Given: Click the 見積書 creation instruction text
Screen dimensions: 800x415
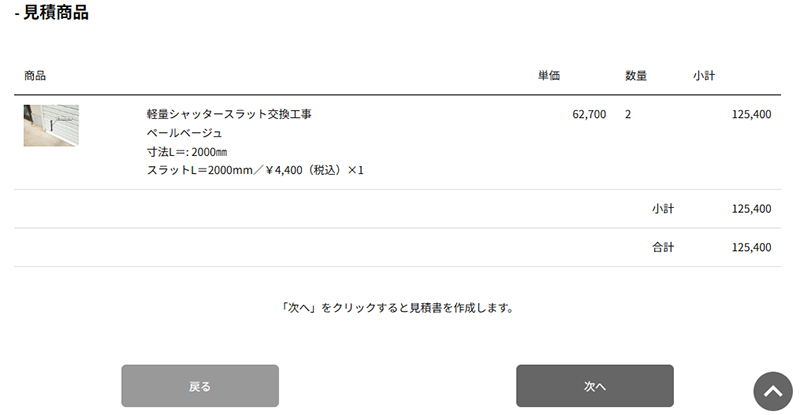Looking at the screenshot, I should pos(397,308).
